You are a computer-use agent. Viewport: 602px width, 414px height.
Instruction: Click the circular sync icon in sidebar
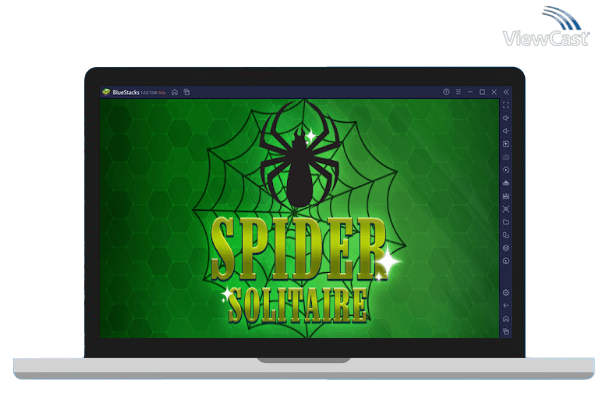coord(506,170)
